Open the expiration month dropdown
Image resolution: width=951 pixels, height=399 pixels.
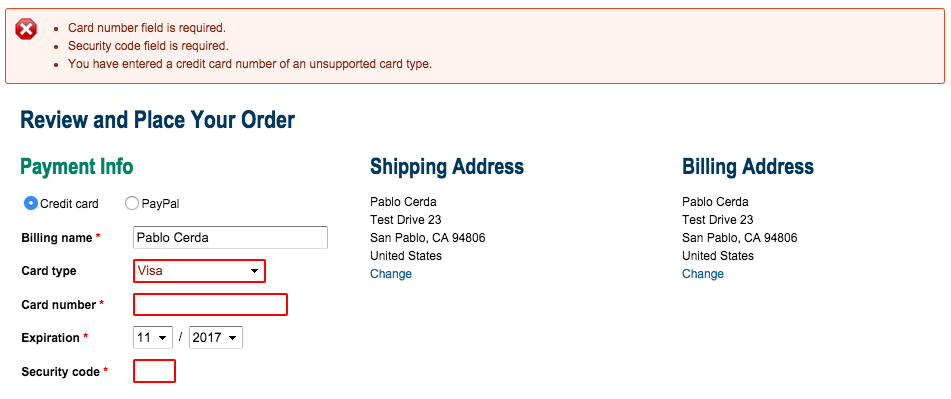point(153,338)
